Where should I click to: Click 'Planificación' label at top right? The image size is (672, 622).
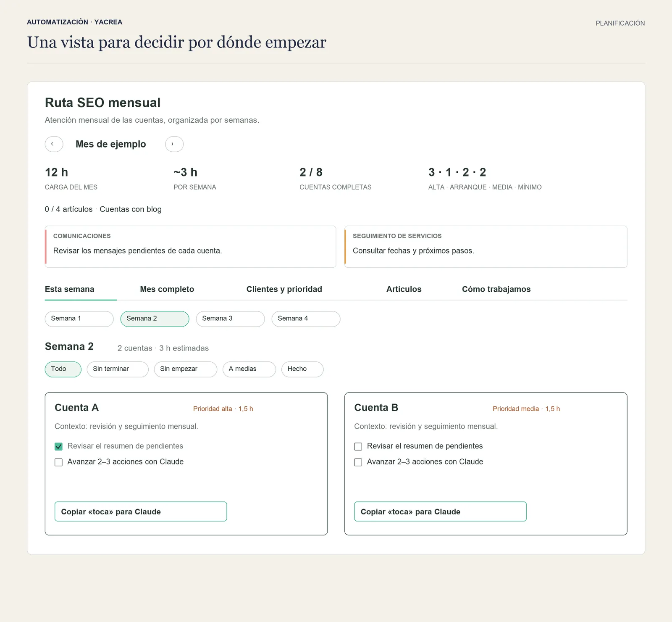tap(620, 23)
